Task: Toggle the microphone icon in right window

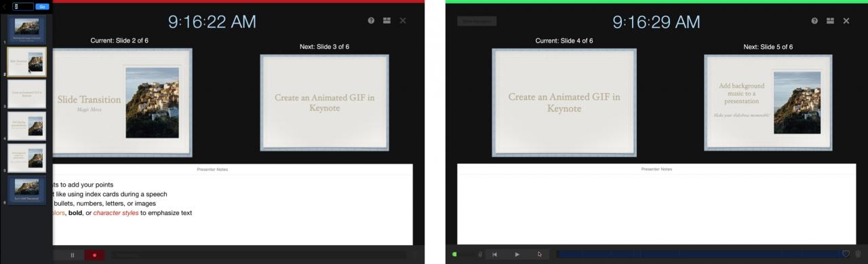Action: point(479,254)
